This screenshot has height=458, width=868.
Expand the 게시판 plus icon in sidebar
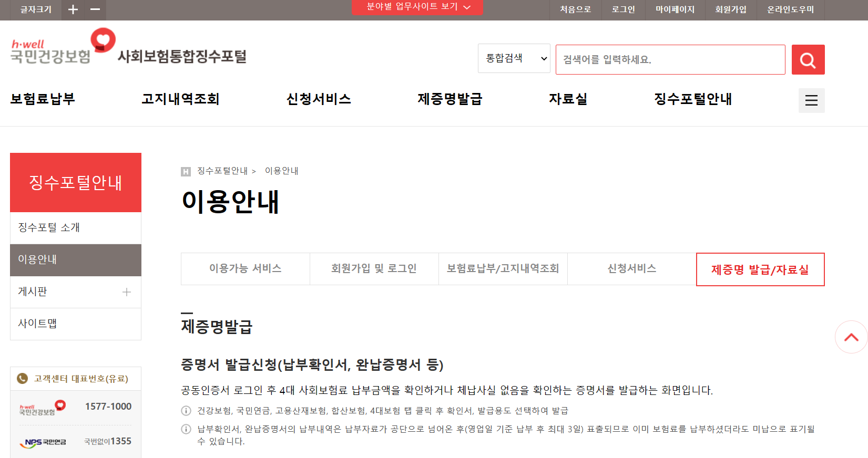click(x=127, y=292)
